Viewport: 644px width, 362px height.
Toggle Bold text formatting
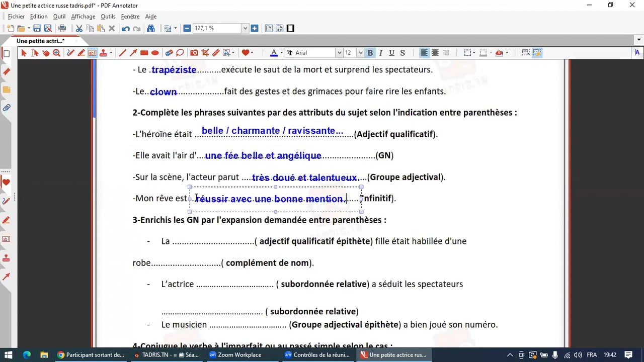370,53
